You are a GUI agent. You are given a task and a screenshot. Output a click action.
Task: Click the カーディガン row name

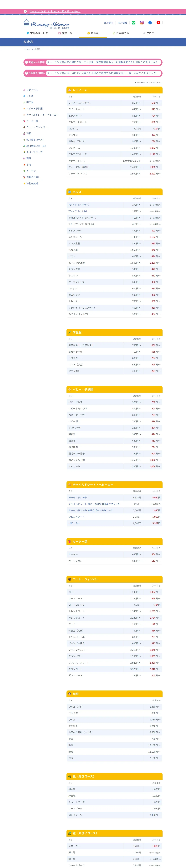[75, 561]
